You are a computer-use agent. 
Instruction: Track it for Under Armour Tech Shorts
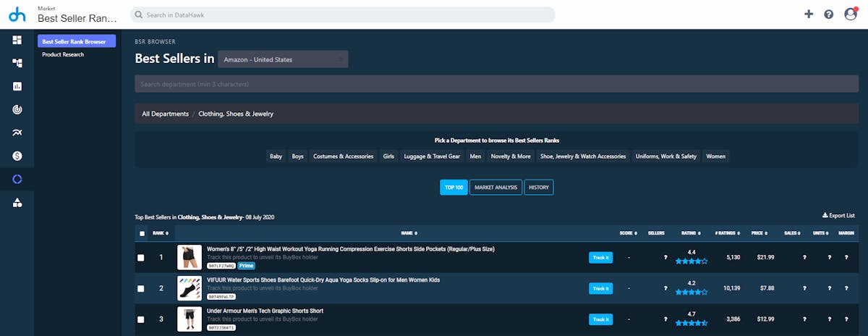tap(600, 319)
